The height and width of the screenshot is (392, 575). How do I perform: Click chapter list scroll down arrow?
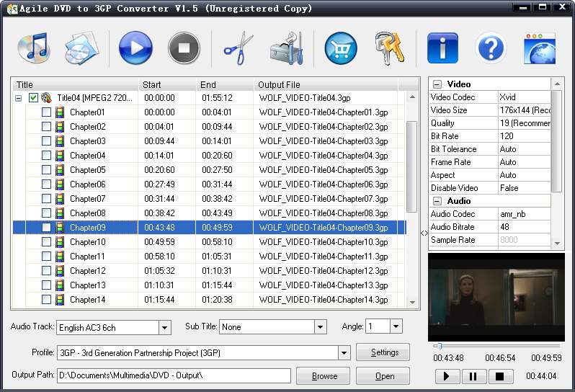[412, 303]
